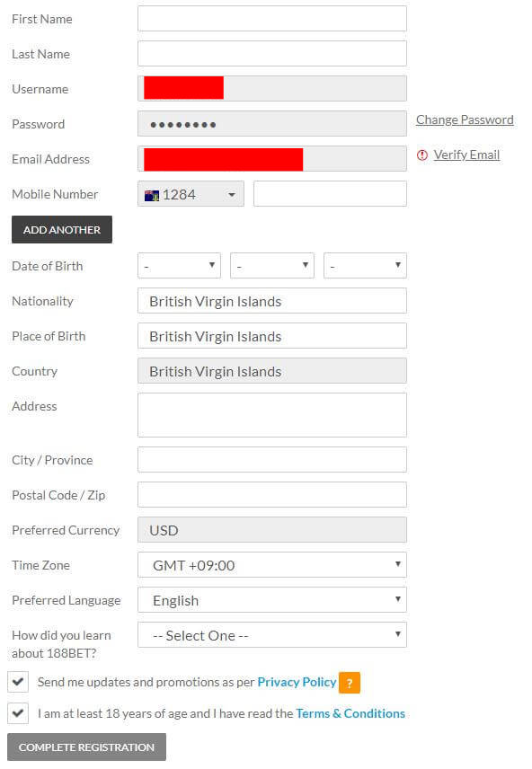Open the last Date of Birth dropdown

365,265
